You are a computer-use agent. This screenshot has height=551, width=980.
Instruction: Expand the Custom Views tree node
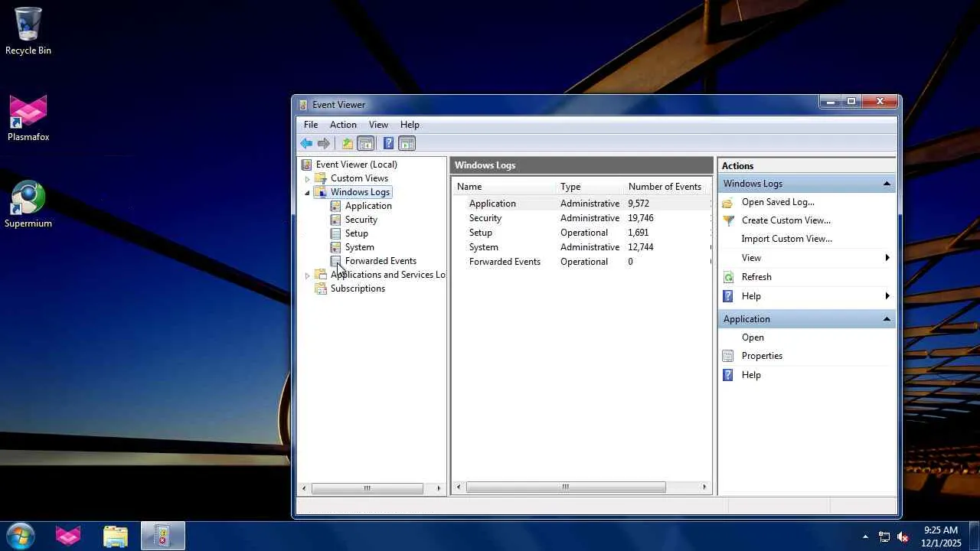[308, 179]
